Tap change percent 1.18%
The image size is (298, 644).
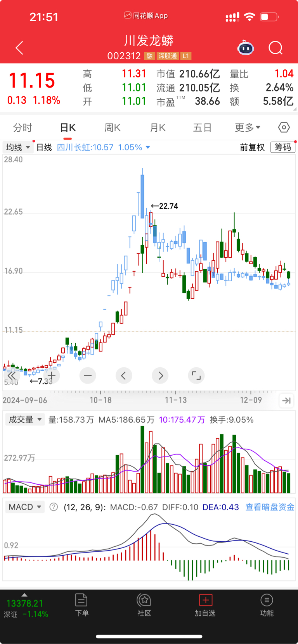pos(47,100)
